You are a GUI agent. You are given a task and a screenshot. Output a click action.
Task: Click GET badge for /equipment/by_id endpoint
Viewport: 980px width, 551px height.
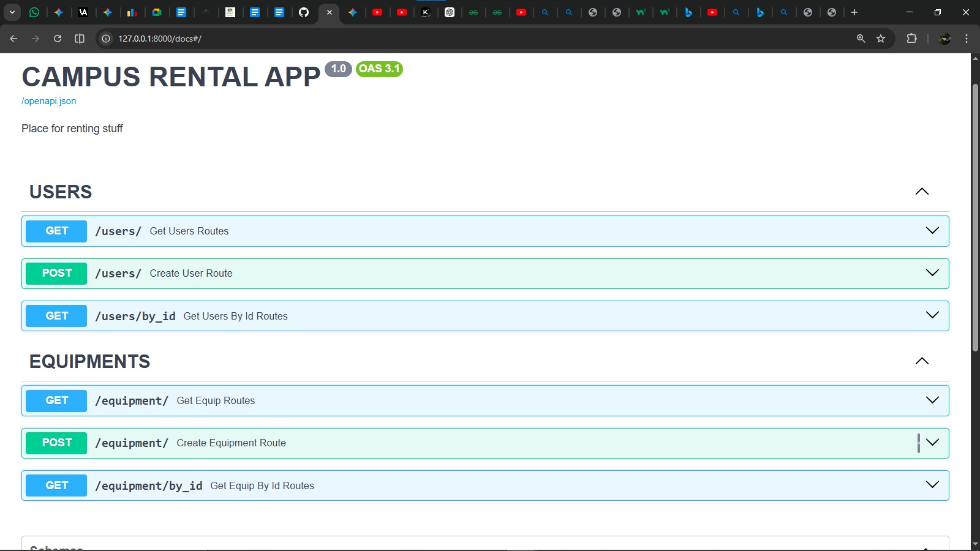pyautogui.click(x=56, y=485)
